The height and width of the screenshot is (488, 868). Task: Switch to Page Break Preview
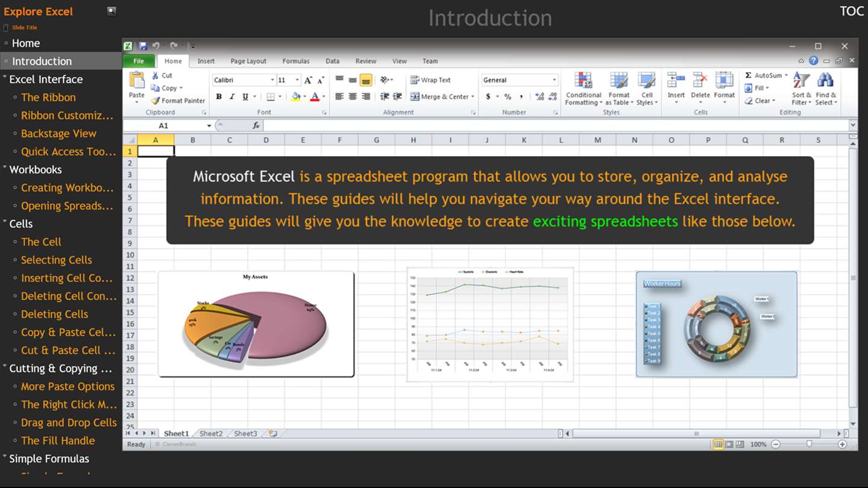click(740, 444)
